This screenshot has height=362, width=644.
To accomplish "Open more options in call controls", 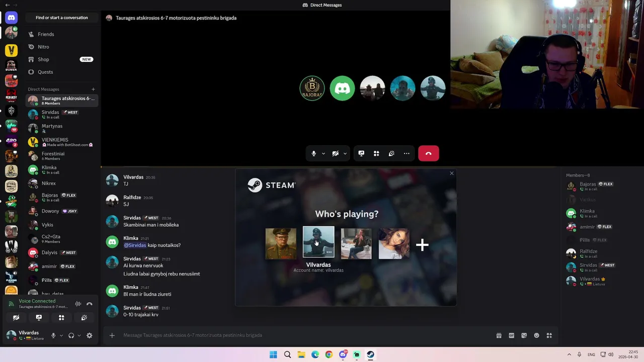I will [x=407, y=153].
